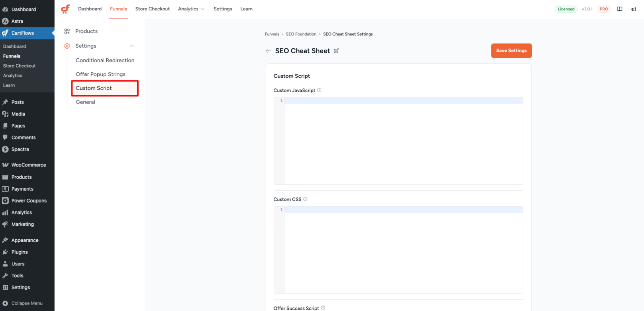
Task: Click the Pages icon in the WP sidebar
Action: point(5,126)
